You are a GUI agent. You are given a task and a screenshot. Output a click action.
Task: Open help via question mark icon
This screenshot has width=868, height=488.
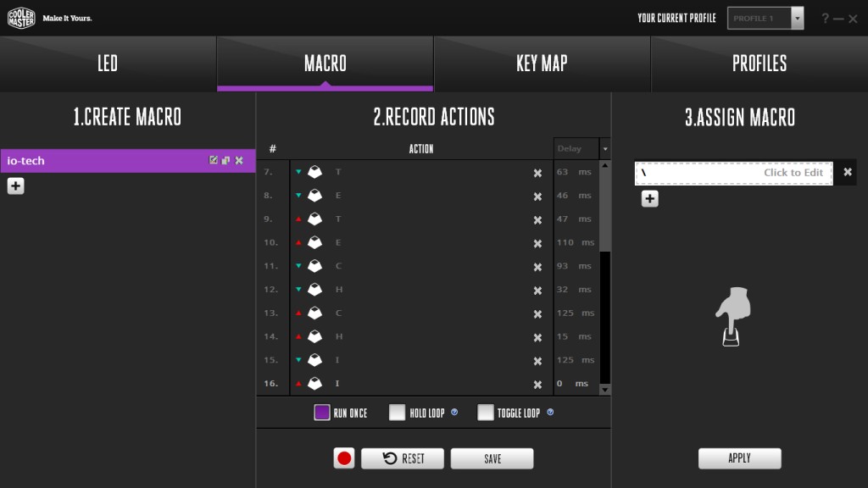coord(825,19)
